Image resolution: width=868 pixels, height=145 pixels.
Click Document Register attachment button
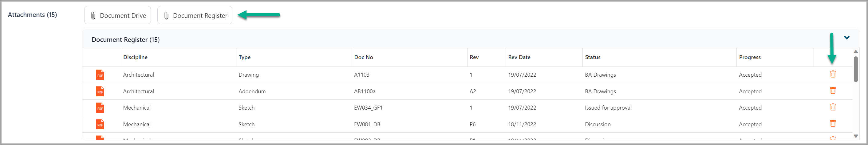[195, 15]
